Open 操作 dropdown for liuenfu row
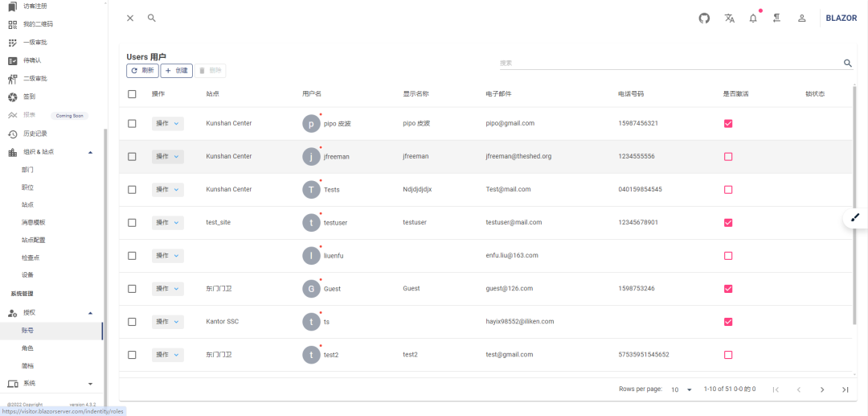The image size is (868, 416). pos(168,256)
